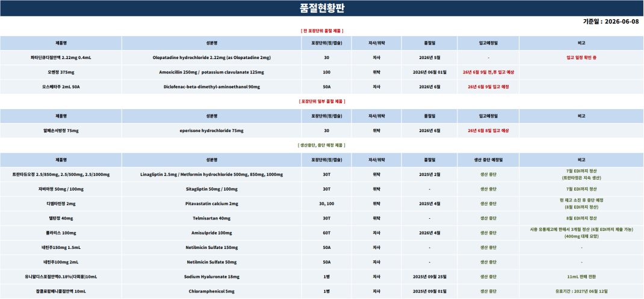
Task: Select the product cell left of Telmisartan 40mg
Action: click(x=61, y=218)
